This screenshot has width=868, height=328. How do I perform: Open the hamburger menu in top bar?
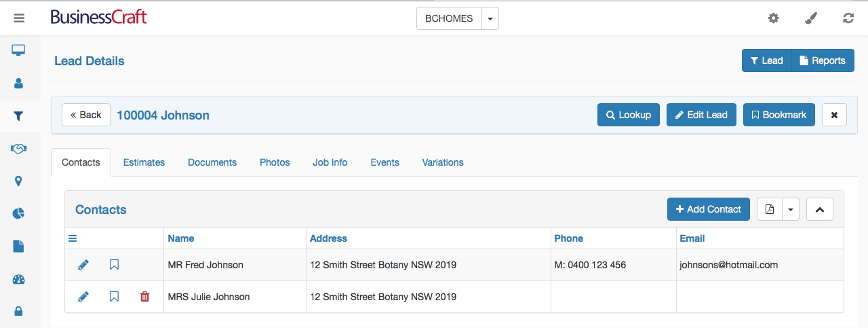click(19, 18)
